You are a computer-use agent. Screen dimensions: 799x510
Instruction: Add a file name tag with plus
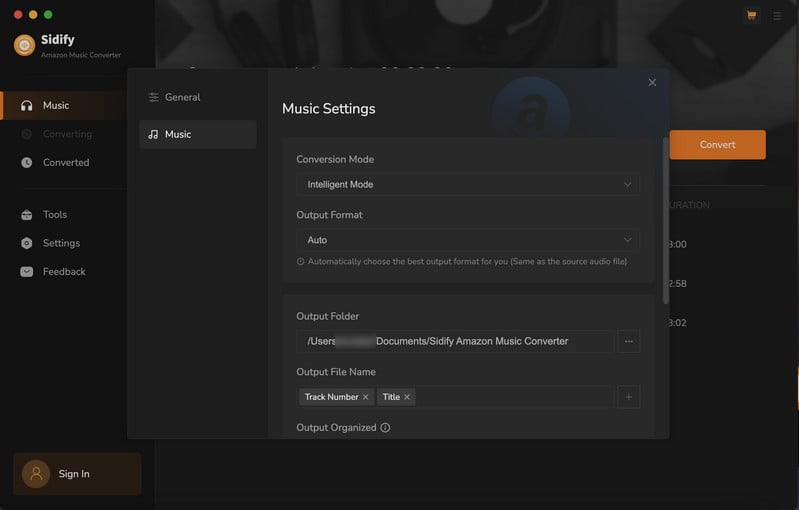pyautogui.click(x=628, y=397)
